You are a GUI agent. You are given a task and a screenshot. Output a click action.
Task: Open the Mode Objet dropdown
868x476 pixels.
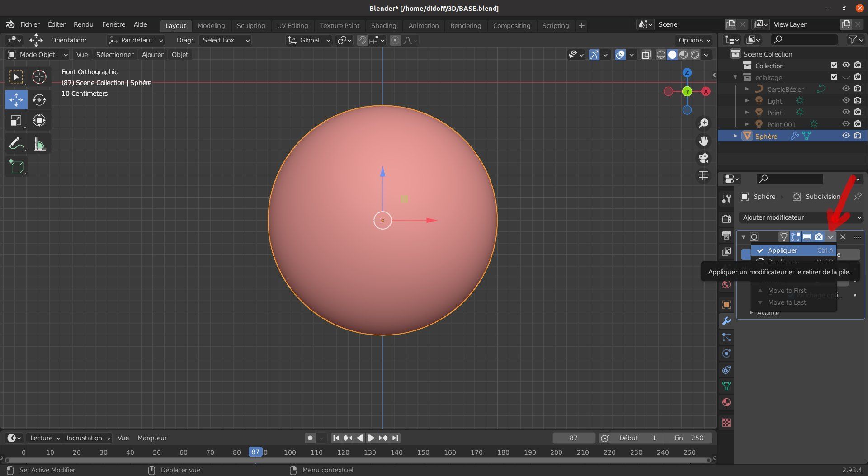(38, 55)
